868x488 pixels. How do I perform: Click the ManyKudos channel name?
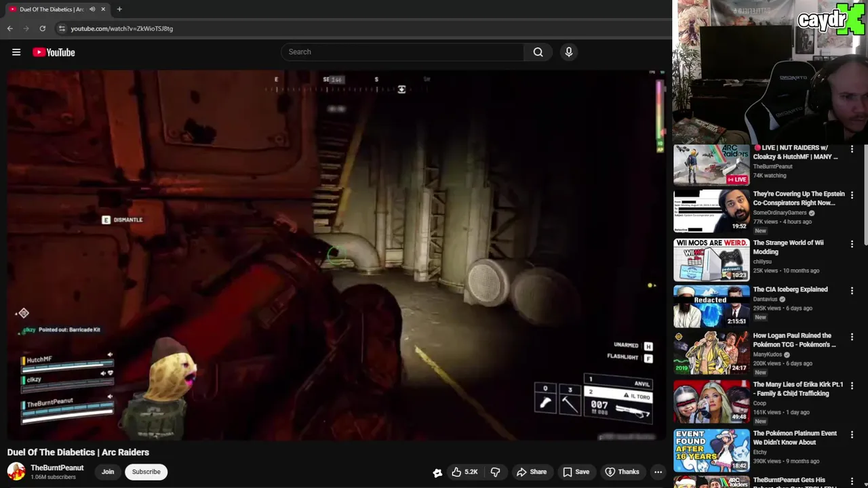pos(768,354)
